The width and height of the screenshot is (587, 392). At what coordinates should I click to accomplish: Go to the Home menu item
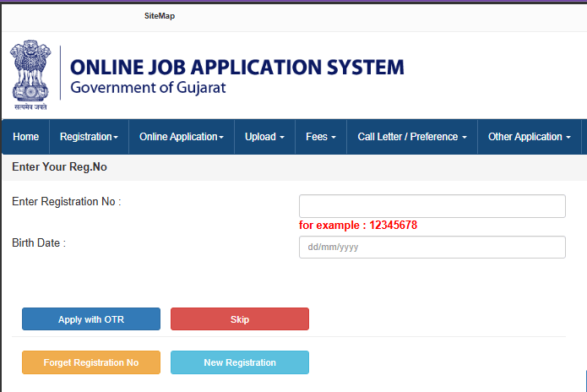pyautogui.click(x=26, y=137)
